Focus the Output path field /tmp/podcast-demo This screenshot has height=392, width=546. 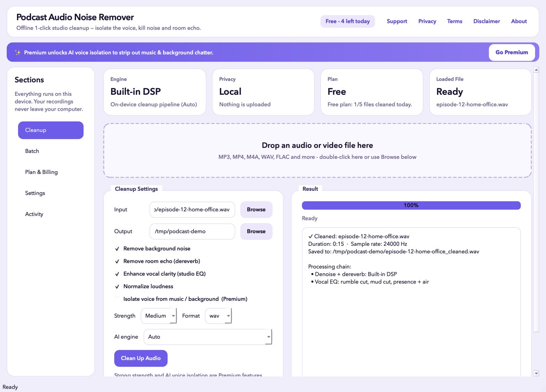point(192,231)
